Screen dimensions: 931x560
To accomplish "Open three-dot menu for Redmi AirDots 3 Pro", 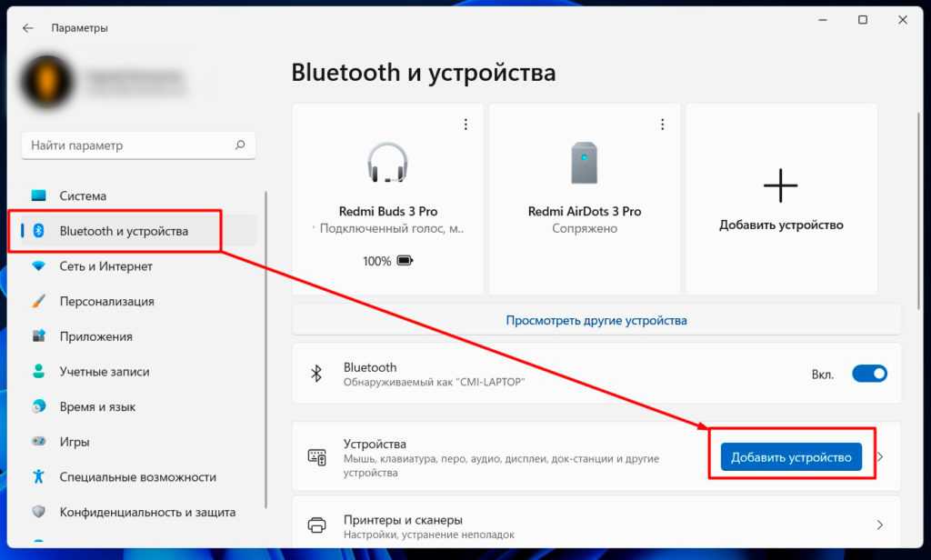I will pyautogui.click(x=662, y=125).
